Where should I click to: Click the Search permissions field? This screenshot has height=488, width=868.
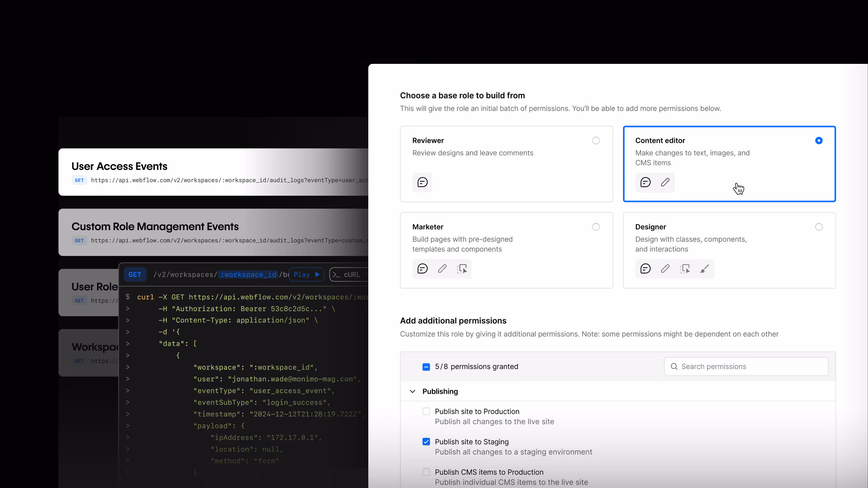[746, 366]
